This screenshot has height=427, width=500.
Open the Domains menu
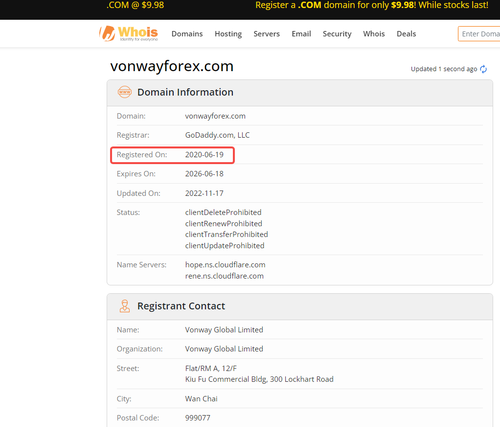point(187,34)
